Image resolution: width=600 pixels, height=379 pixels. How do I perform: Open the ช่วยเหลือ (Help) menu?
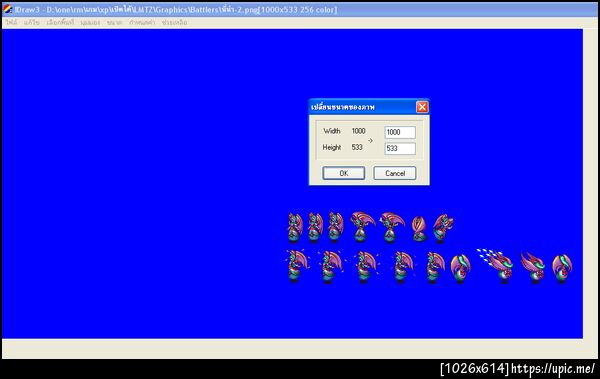pos(174,23)
